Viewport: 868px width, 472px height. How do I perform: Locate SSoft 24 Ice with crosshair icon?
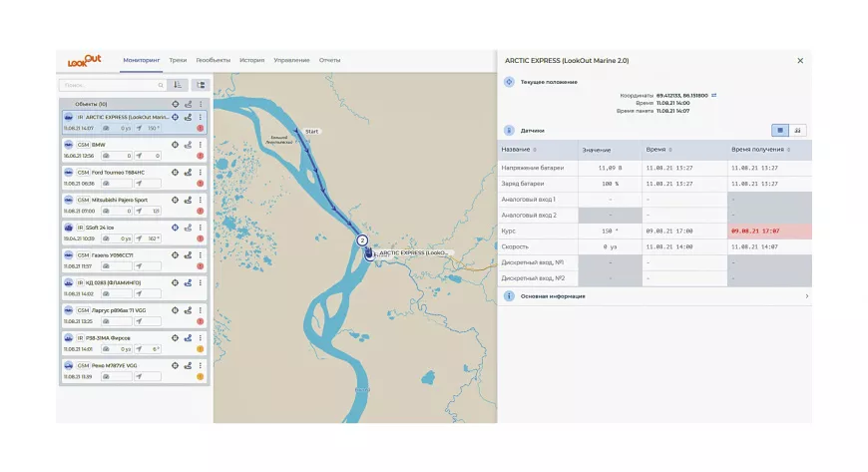[175, 228]
